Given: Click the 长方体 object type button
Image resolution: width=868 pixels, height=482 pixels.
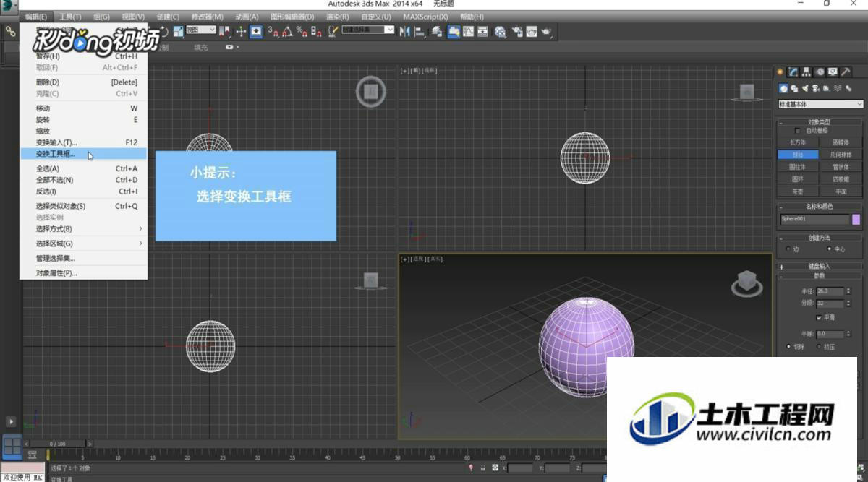Looking at the screenshot, I should [798, 143].
